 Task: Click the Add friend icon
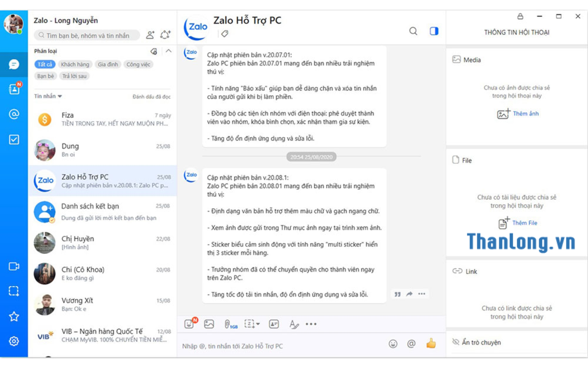tap(150, 35)
